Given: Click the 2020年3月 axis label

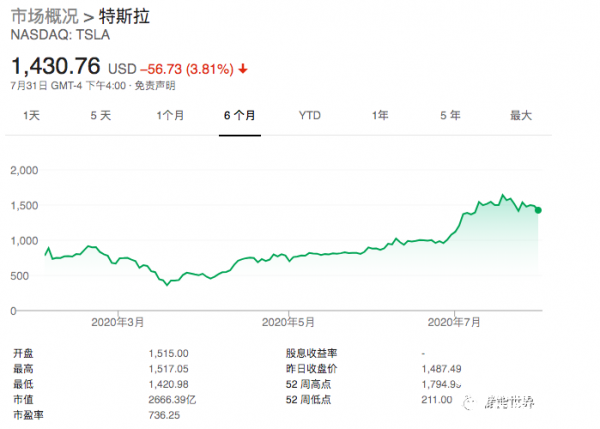Looking at the screenshot, I should coord(117,322).
